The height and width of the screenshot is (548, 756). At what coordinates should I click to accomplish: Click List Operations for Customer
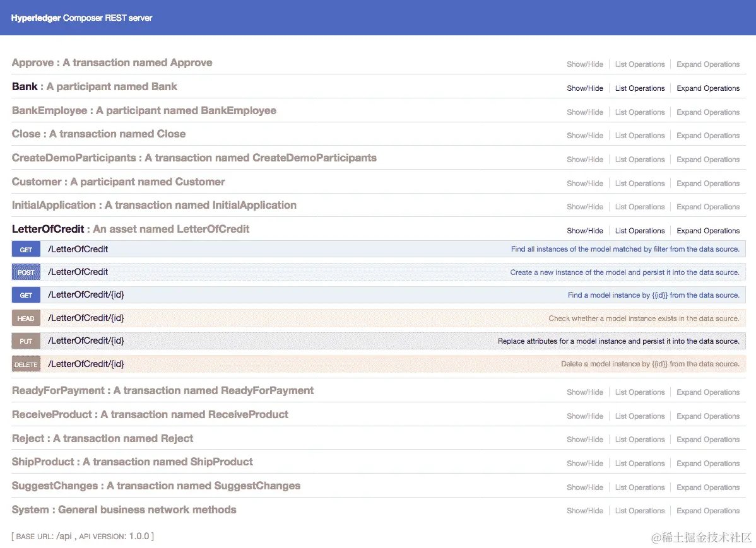tap(640, 183)
